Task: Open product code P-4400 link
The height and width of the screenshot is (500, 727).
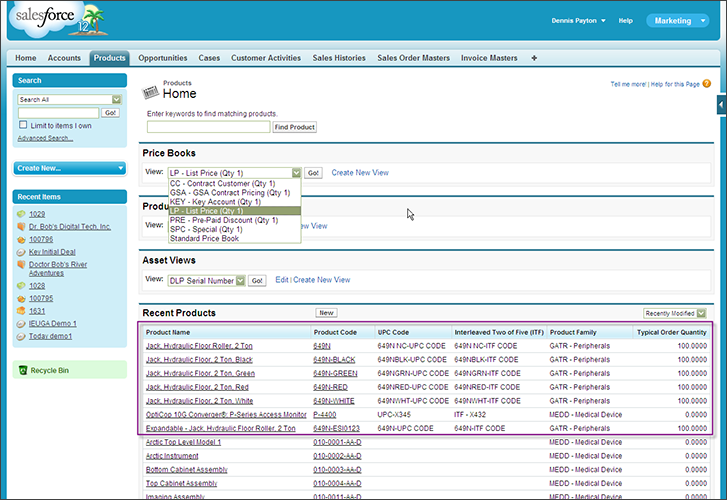Action: pos(325,415)
